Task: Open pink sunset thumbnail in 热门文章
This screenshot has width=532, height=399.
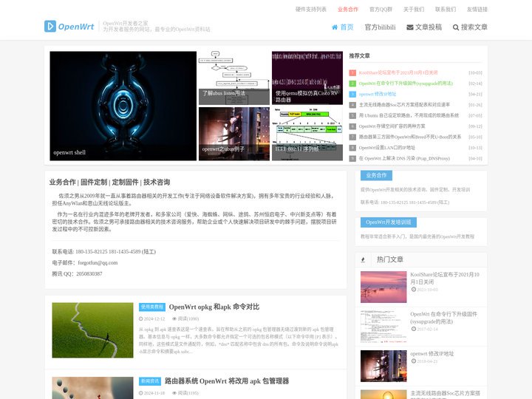Action: tap(383, 287)
